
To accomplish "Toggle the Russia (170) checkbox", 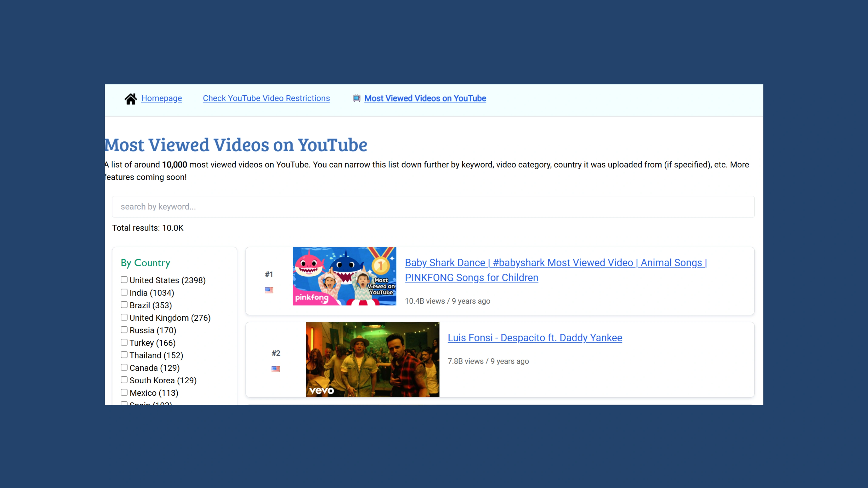I will 124,330.
